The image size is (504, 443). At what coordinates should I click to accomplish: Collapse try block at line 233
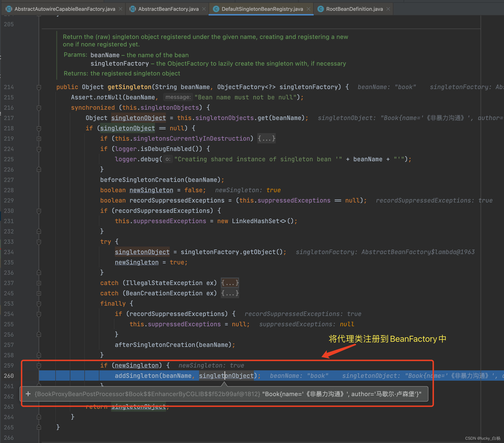pos(39,242)
